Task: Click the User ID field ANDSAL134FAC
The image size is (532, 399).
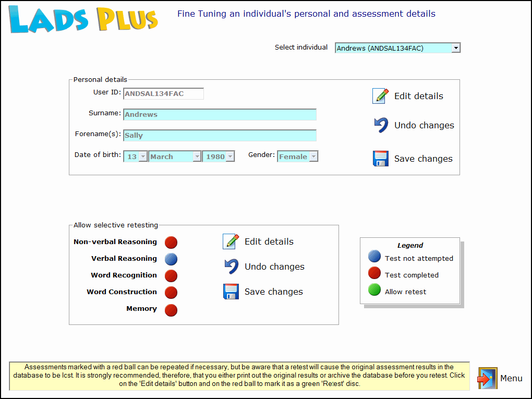Action: pyautogui.click(x=164, y=94)
